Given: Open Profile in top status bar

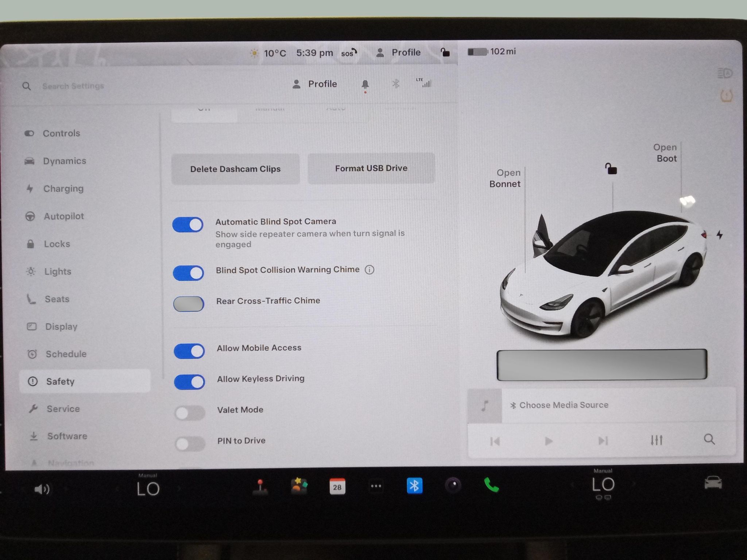Looking at the screenshot, I should pos(398,52).
